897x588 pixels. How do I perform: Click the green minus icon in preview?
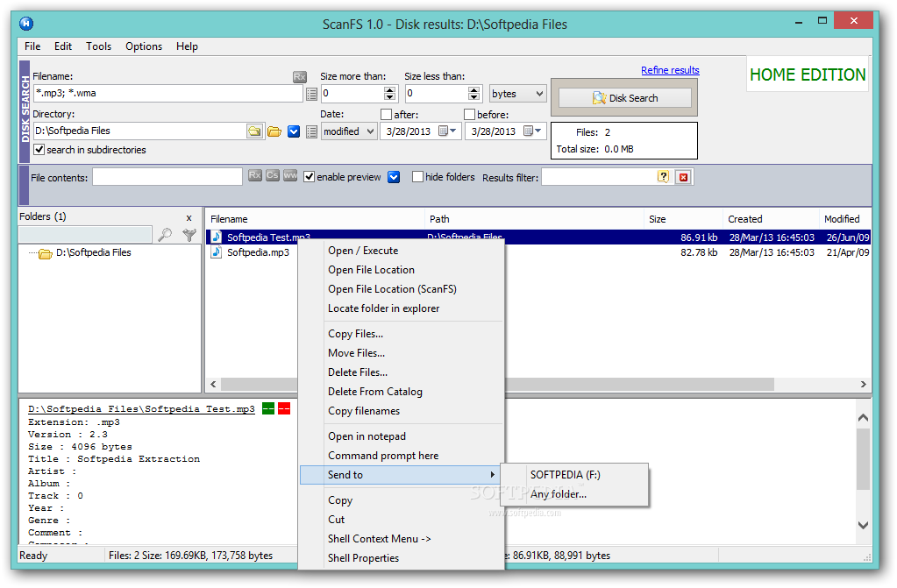pyautogui.click(x=268, y=408)
